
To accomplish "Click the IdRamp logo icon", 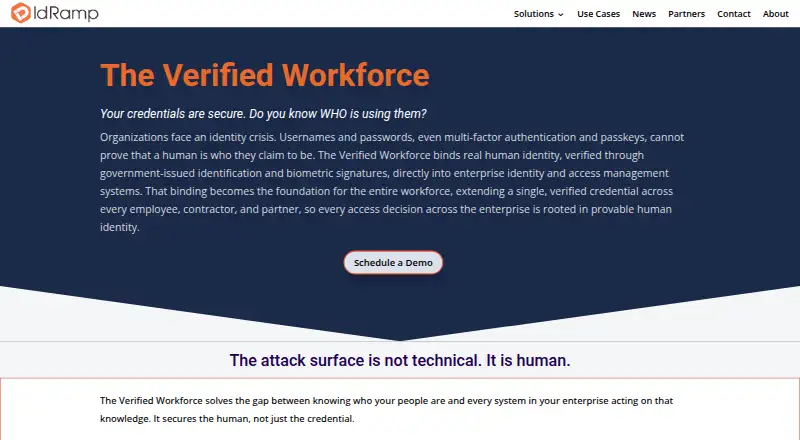I will point(21,13).
